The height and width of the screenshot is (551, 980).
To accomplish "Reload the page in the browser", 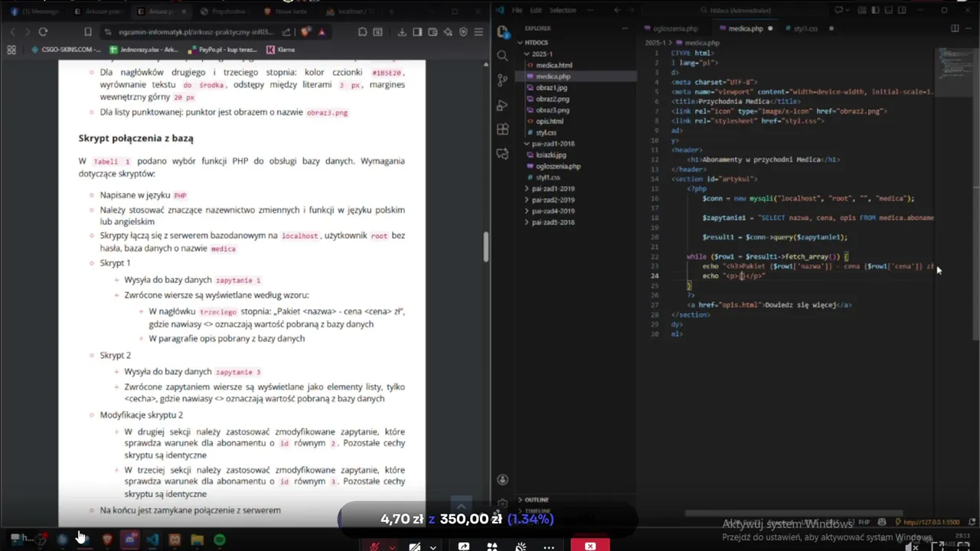I will coord(43,31).
